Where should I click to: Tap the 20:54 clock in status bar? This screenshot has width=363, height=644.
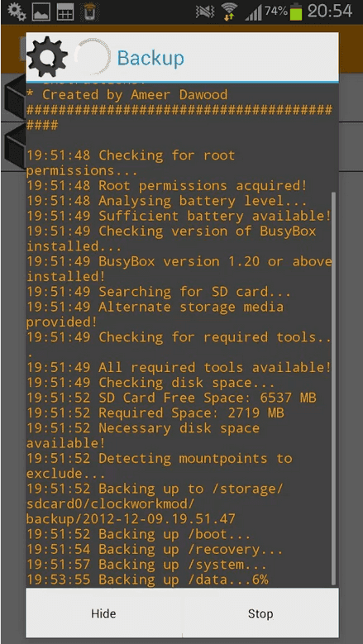pyautogui.click(x=330, y=11)
